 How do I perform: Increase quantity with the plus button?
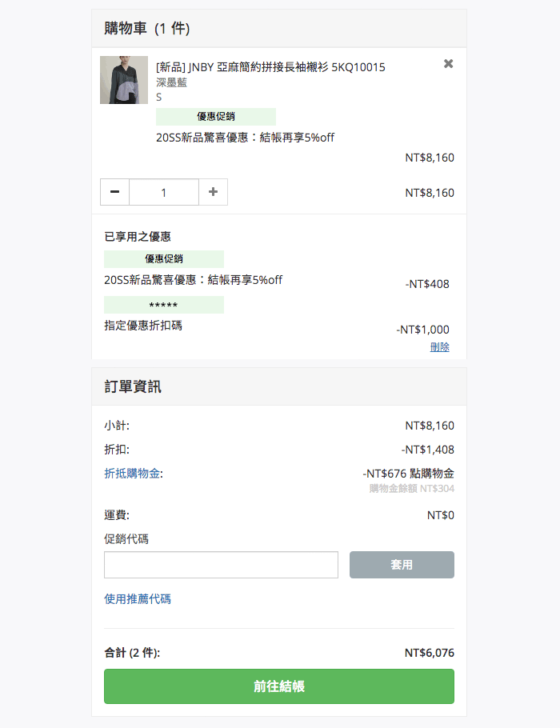tap(213, 192)
